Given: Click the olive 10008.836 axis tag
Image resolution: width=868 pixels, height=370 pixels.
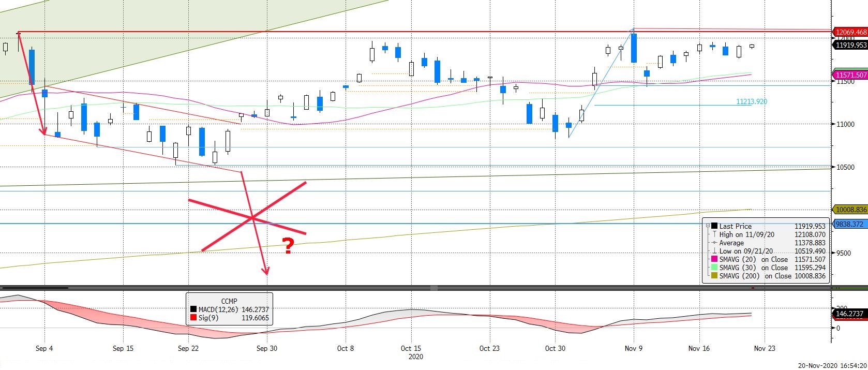Looking at the screenshot, I should pos(850,210).
